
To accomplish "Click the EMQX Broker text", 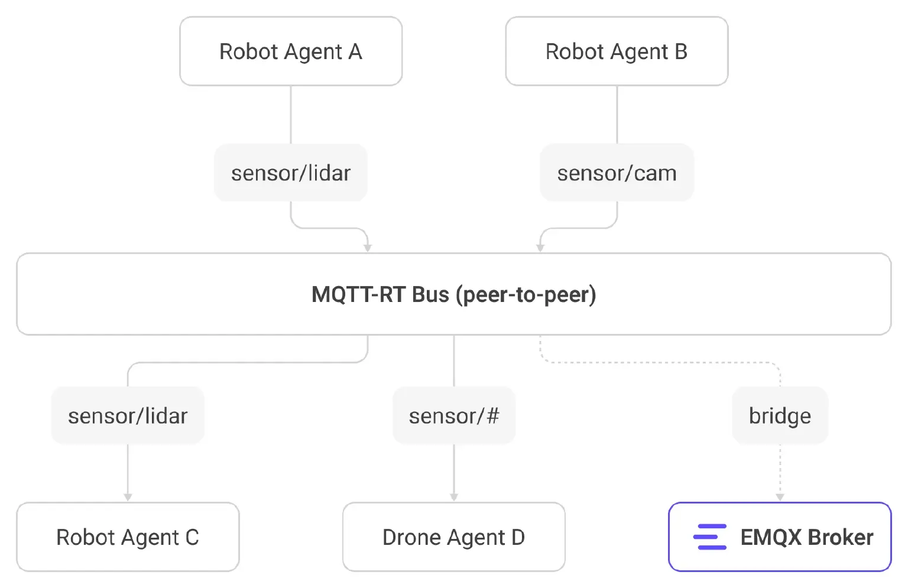I will 806,537.
